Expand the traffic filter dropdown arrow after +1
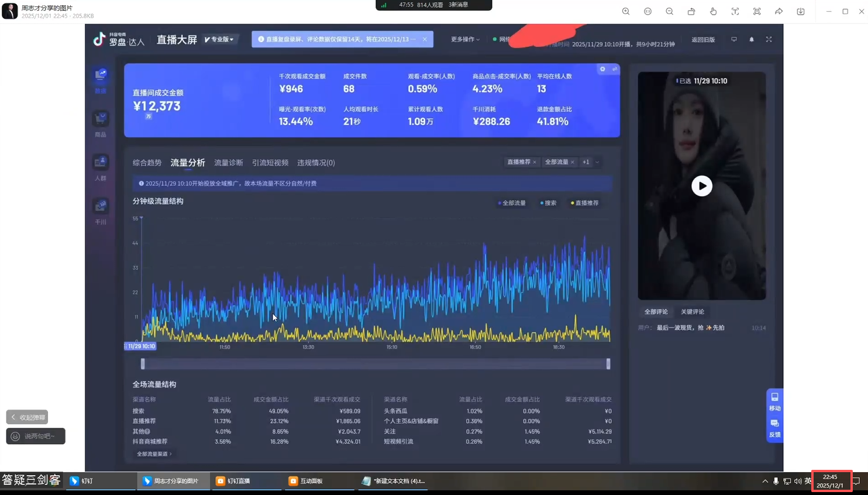Screen dimensions: 868x495 click(597, 162)
